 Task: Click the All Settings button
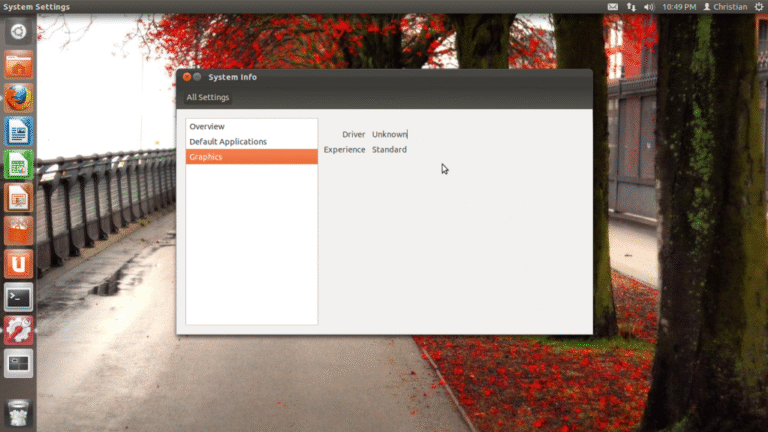coord(208,97)
